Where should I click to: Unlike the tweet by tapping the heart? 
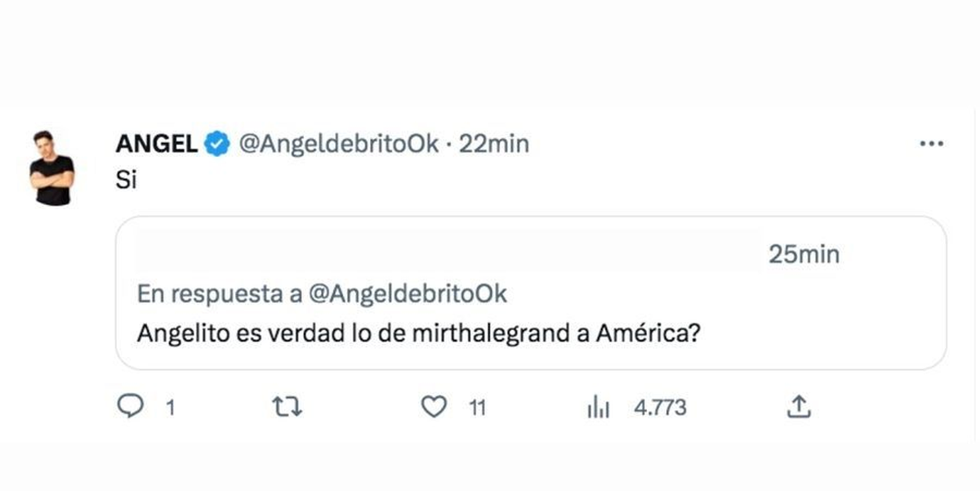coord(435,406)
